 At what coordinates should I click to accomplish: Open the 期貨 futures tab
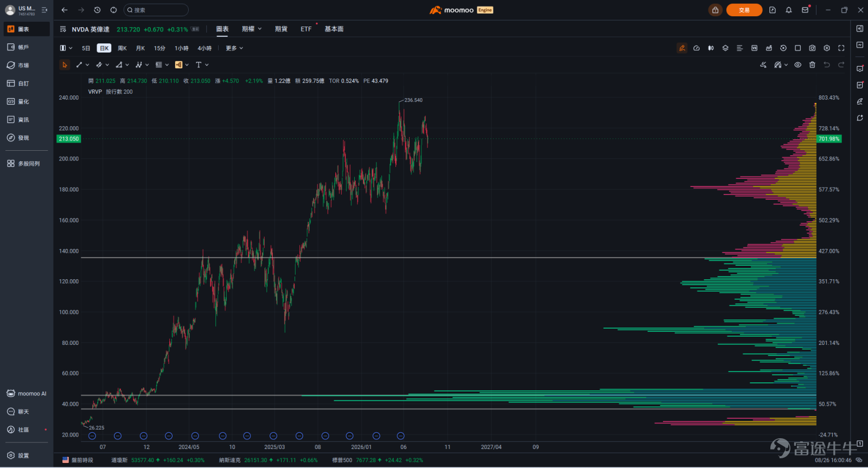tap(281, 29)
